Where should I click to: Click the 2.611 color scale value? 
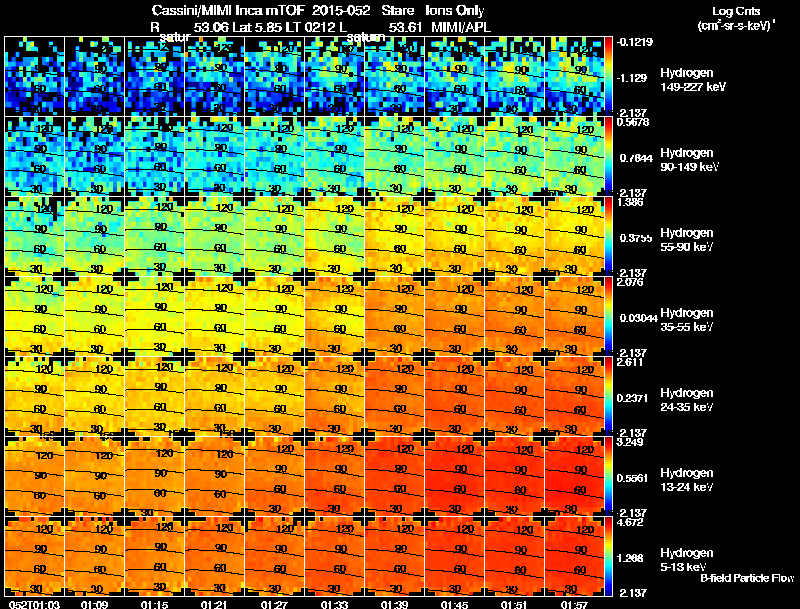click(x=630, y=362)
